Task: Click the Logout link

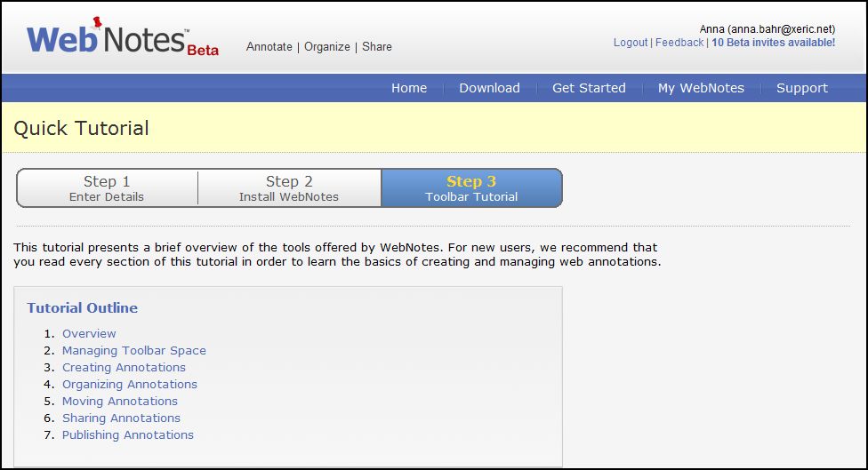Action: pyautogui.click(x=631, y=43)
